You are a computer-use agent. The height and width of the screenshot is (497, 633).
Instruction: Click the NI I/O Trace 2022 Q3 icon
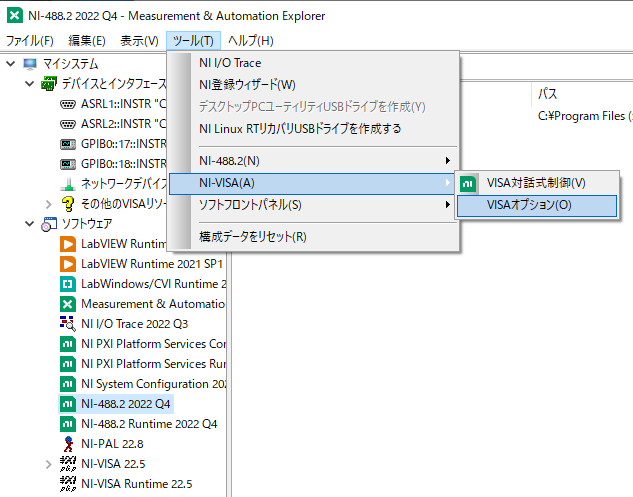click(68, 324)
